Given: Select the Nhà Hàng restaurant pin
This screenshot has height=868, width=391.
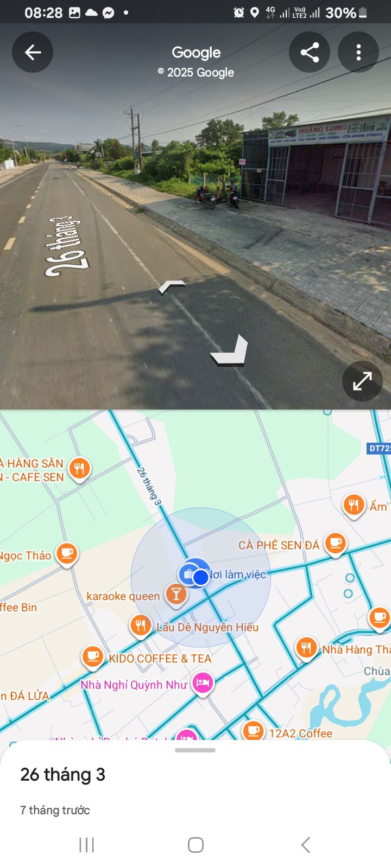Looking at the screenshot, I should tap(306, 648).
